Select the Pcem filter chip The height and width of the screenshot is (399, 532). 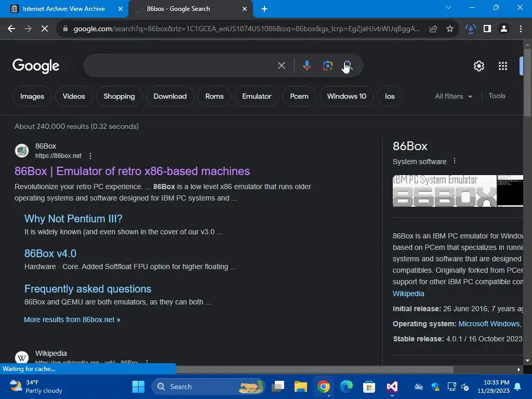coord(299,96)
